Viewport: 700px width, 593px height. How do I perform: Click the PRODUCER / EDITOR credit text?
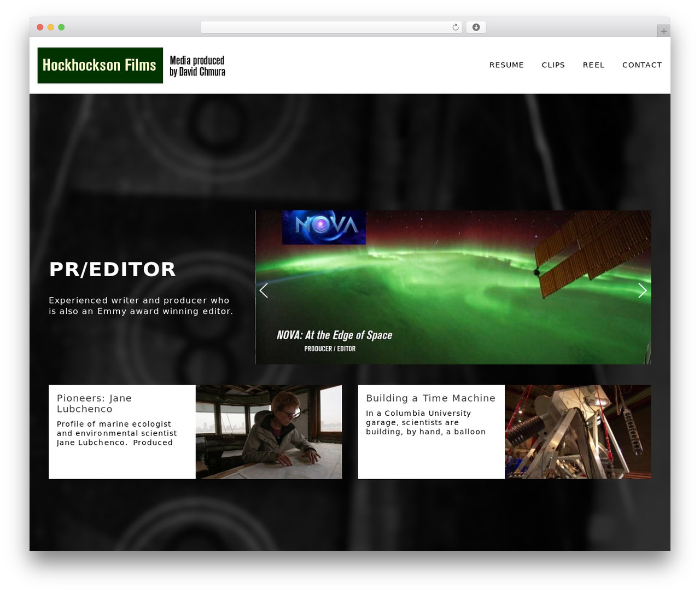click(x=330, y=348)
